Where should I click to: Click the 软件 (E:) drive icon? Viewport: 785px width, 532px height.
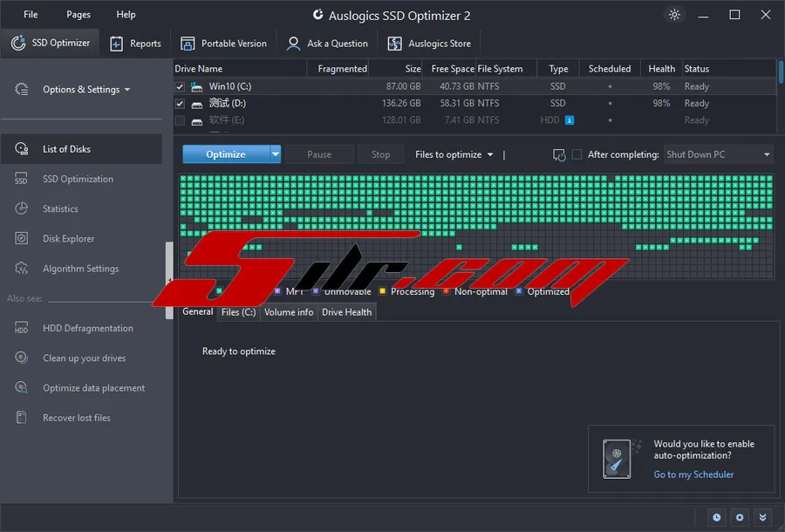coord(197,121)
